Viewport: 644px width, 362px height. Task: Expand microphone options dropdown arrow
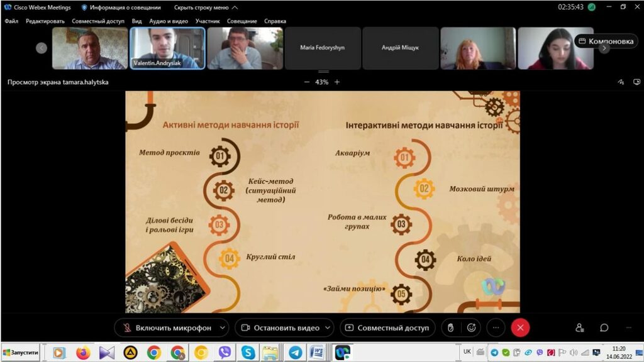point(223,327)
